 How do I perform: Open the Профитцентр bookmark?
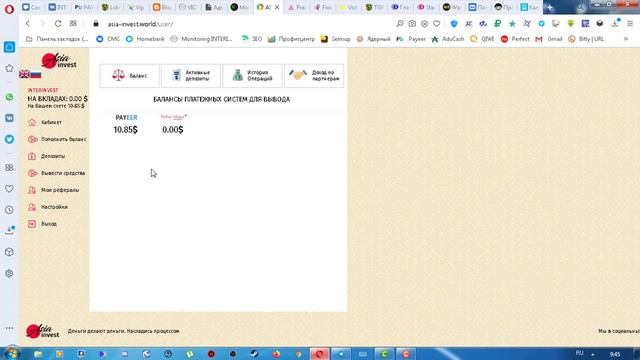[x=291, y=39]
